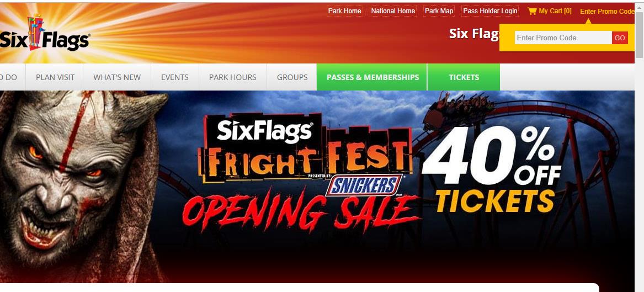Click the green Tickets button
644x292 pixels.
coord(464,77)
